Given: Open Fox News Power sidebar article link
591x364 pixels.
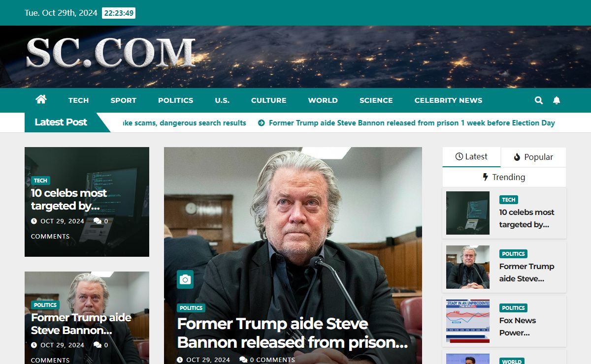Looking at the screenshot, I should pos(517,327).
